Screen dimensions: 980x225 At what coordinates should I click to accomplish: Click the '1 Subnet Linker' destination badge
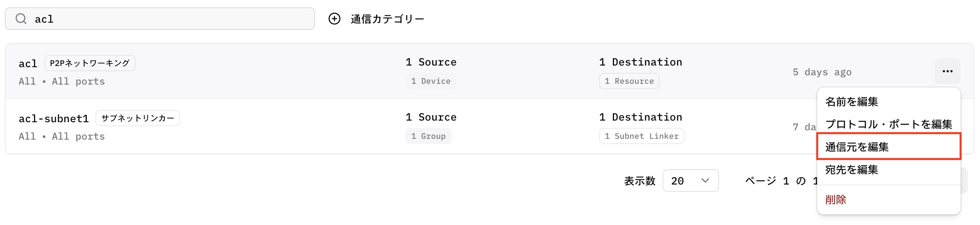click(642, 136)
